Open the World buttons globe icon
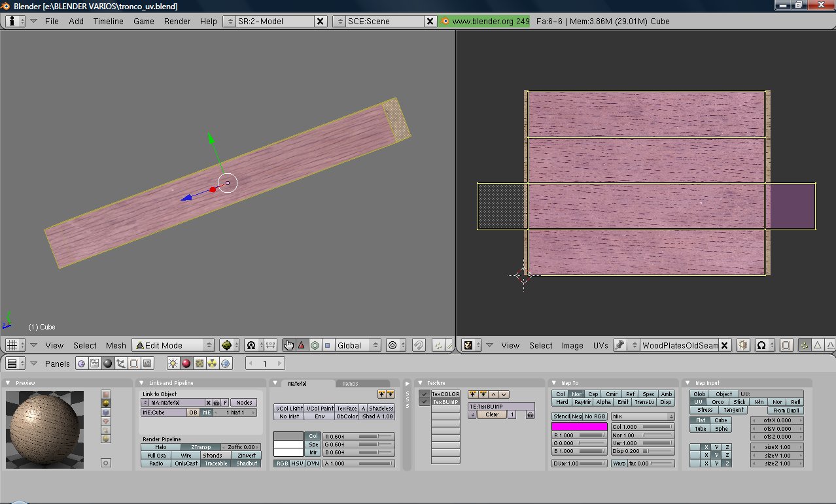 point(226,363)
